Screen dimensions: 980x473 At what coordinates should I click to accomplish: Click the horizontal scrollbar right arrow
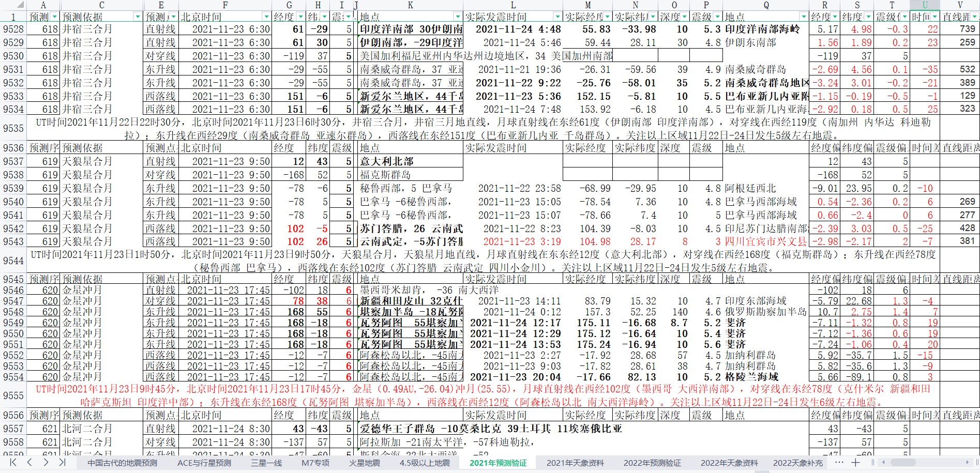tap(968, 463)
